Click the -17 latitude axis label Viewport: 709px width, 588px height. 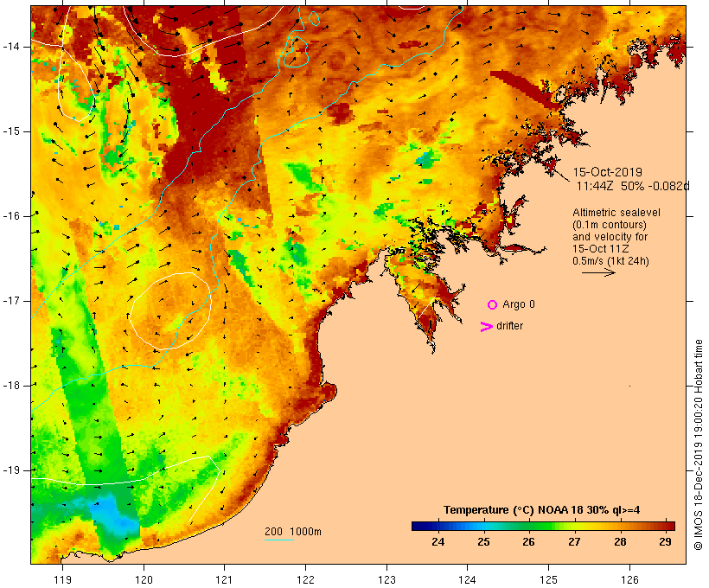point(11,301)
